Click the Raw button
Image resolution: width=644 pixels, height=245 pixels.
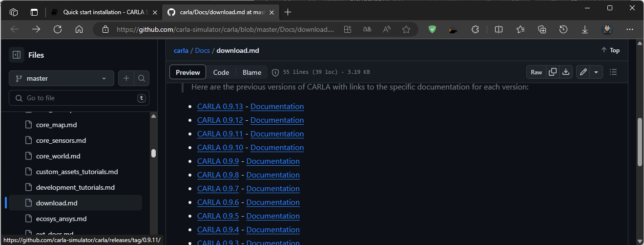coord(536,72)
